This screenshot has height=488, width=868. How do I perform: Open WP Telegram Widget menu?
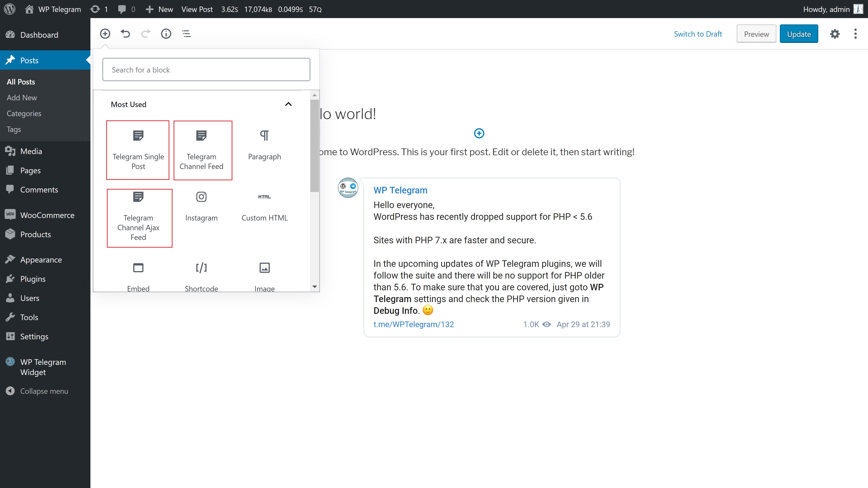coord(45,367)
